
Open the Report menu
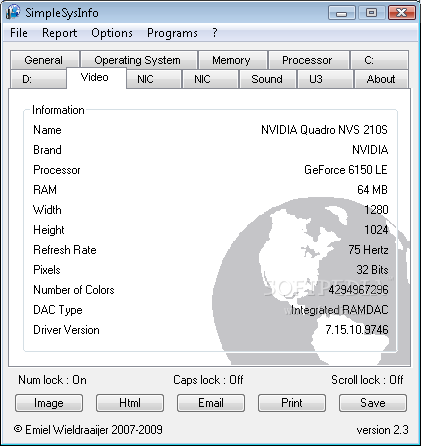point(59,33)
